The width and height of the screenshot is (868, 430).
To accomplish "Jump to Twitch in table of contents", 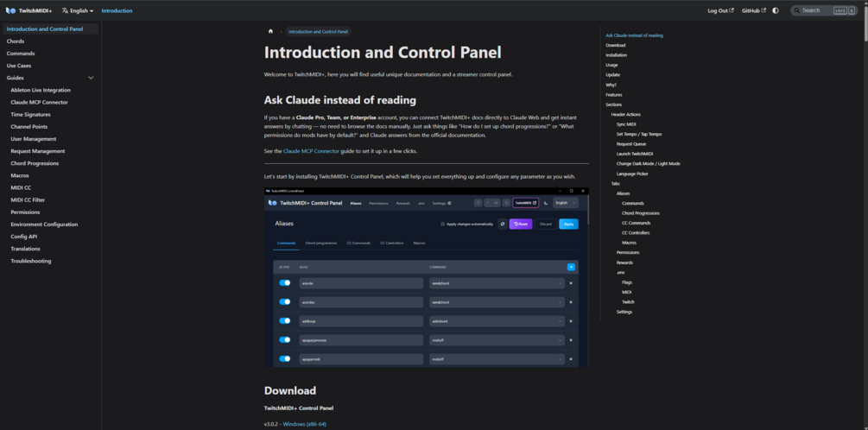I will [x=628, y=301].
